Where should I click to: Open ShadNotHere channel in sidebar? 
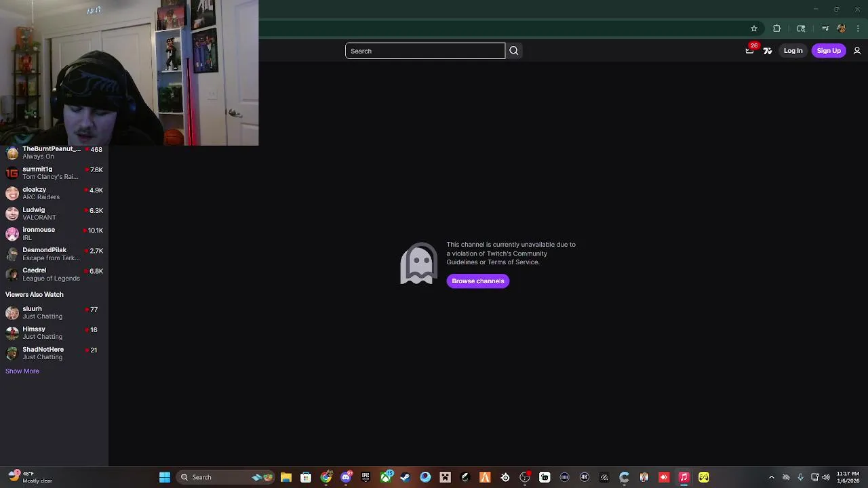54,353
